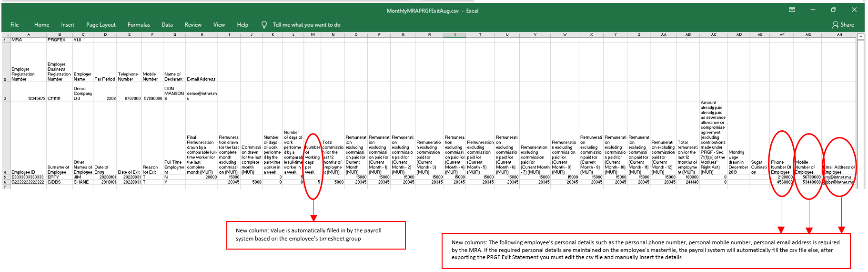868x272 pixels.
Task: Switch to the Home tab
Action: [x=41, y=25]
